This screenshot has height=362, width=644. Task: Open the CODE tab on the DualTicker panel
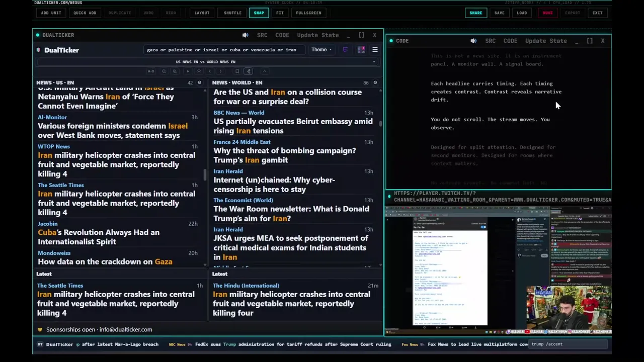tap(282, 35)
